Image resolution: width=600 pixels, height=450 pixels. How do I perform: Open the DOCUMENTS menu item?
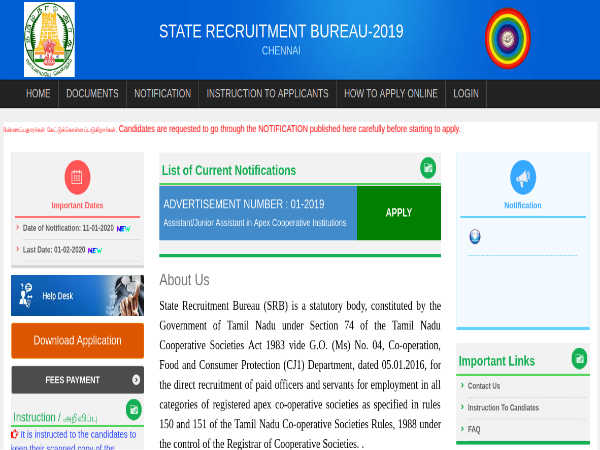click(x=92, y=94)
